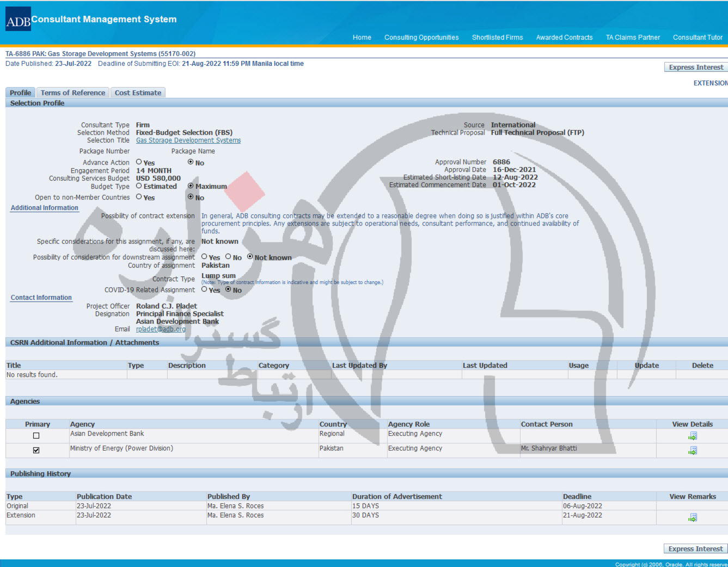
Task: Click Roland C.J. Pladet project officer name
Action: click(167, 306)
